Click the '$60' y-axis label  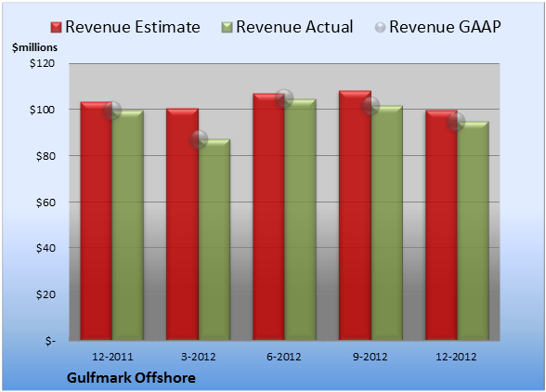[x=45, y=203]
